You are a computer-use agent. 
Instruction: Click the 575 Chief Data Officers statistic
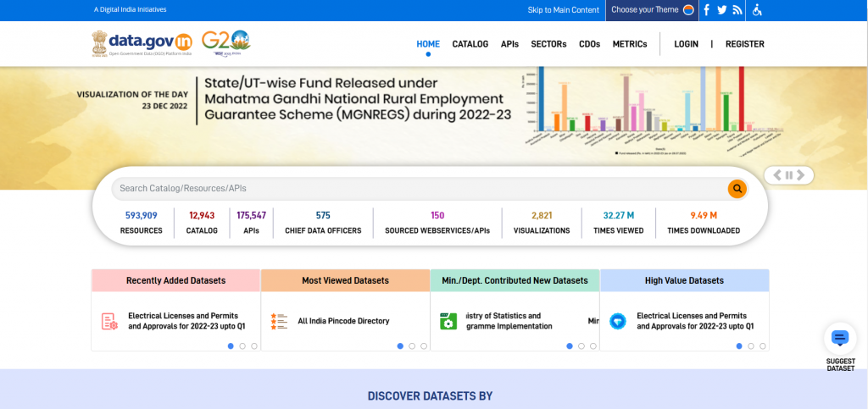point(323,223)
